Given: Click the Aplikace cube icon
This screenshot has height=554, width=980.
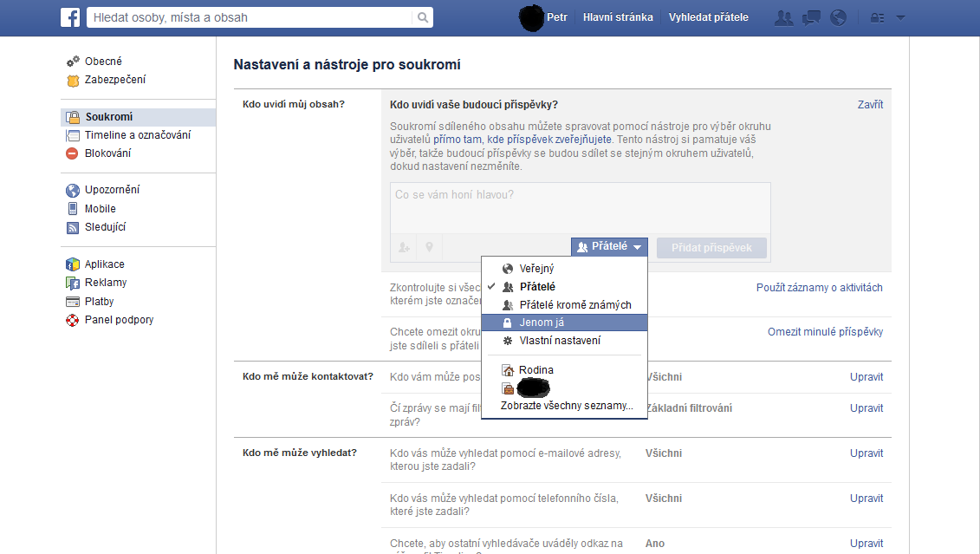Looking at the screenshot, I should pos(73,264).
